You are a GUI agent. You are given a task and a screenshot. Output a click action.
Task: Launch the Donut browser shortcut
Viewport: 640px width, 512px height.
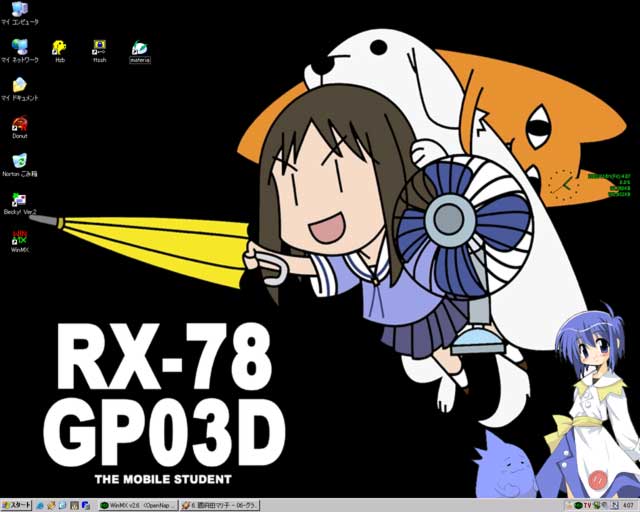pyautogui.click(x=20, y=124)
